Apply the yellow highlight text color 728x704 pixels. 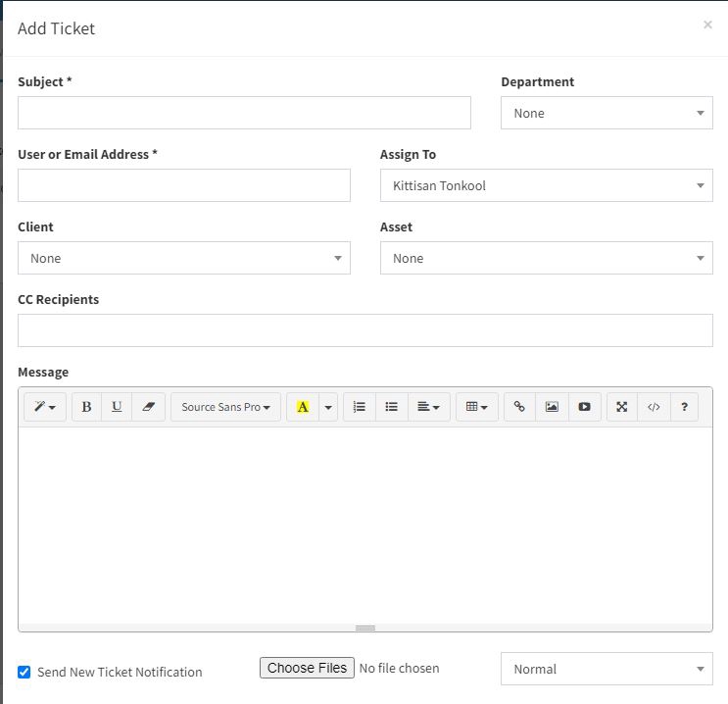coord(302,407)
